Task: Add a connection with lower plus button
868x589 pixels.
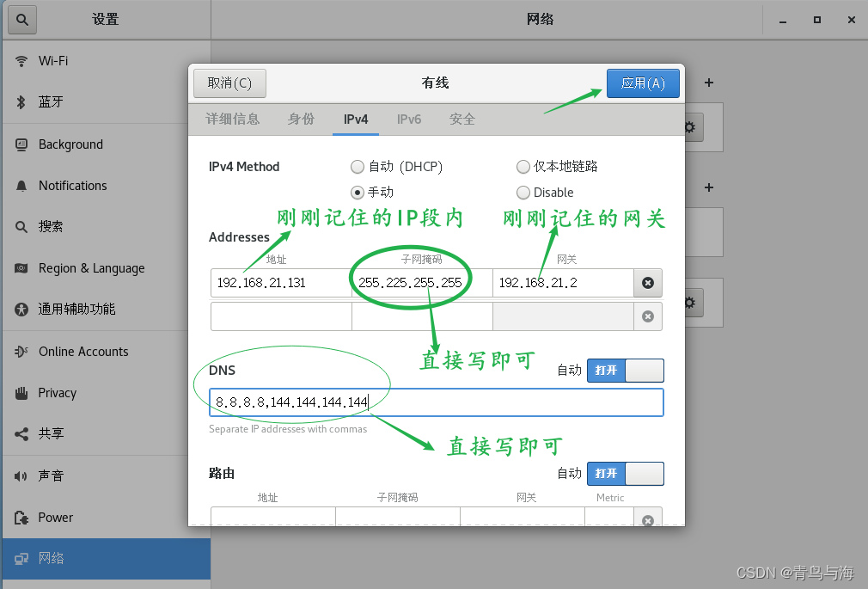Action: [x=708, y=187]
